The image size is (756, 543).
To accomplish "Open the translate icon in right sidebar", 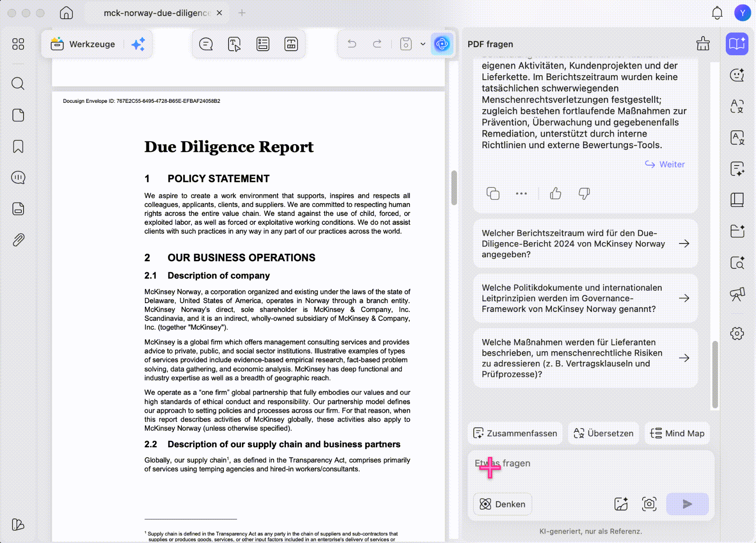I will 737,106.
